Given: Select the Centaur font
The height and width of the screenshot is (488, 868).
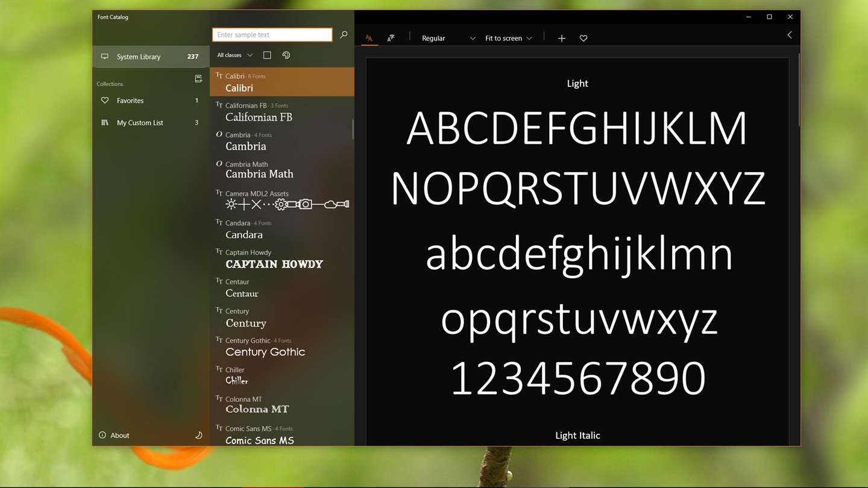Looking at the screenshot, I should coord(282,287).
